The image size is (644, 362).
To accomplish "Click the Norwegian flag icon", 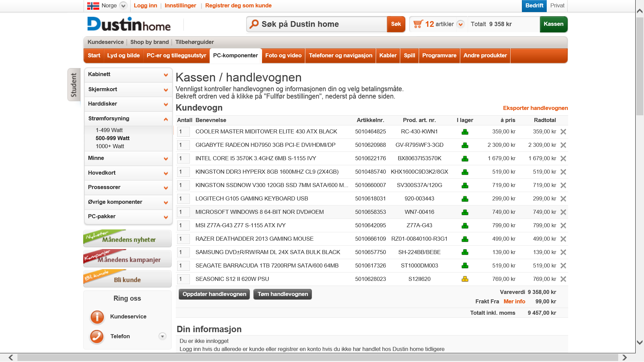I will (93, 6).
